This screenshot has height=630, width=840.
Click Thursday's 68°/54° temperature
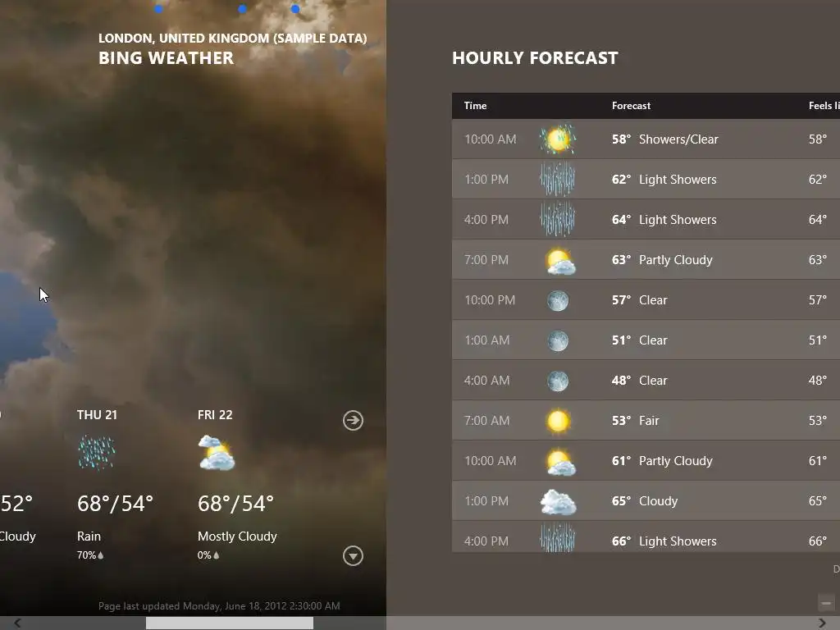[x=115, y=504]
